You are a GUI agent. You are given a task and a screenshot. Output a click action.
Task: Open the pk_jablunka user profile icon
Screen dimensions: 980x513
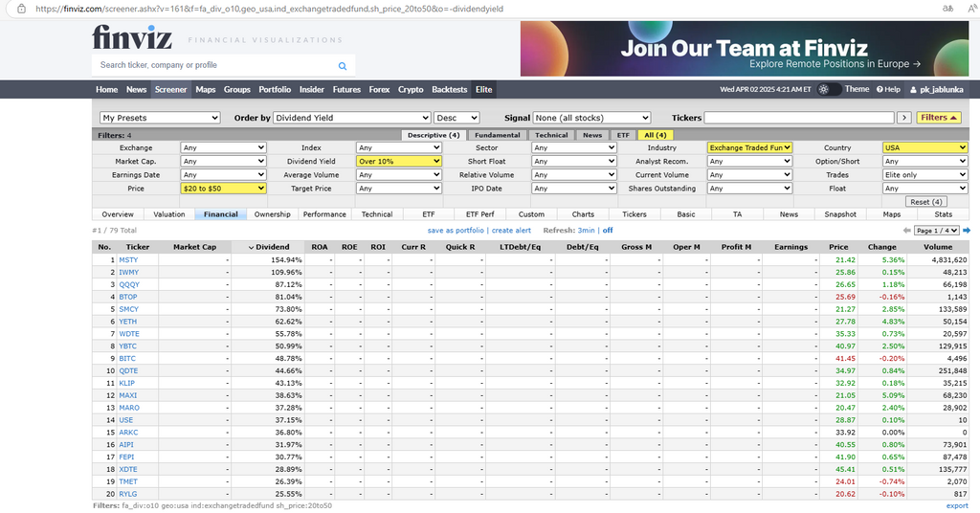pos(913,89)
